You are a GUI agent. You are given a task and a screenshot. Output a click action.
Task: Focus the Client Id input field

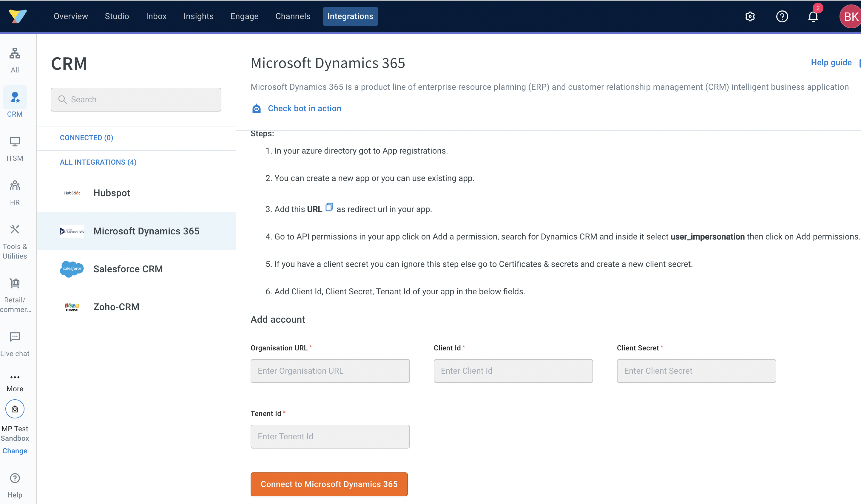(x=513, y=371)
